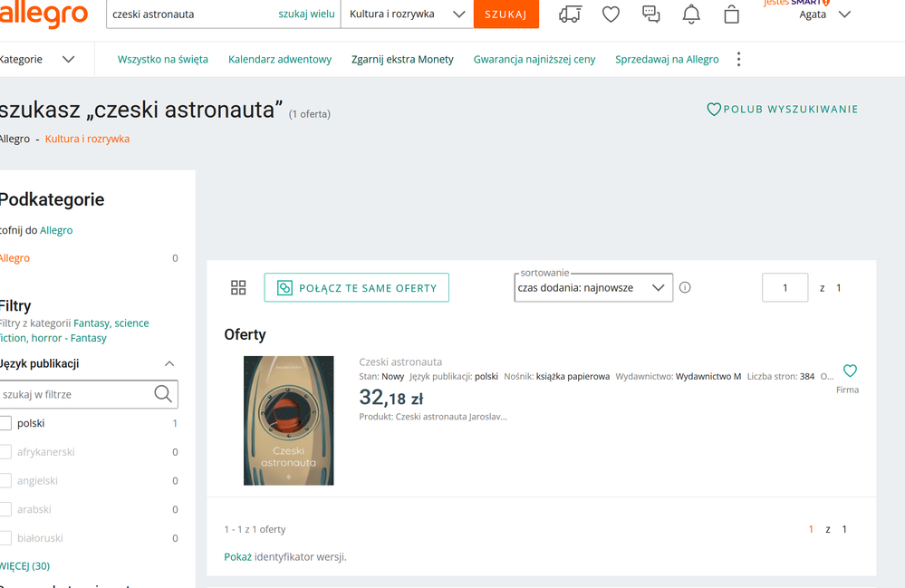Image resolution: width=905 pixels, height=588 pixels.
Task: Open Wszystko na święta link
Action: click(x=163, y=59)
